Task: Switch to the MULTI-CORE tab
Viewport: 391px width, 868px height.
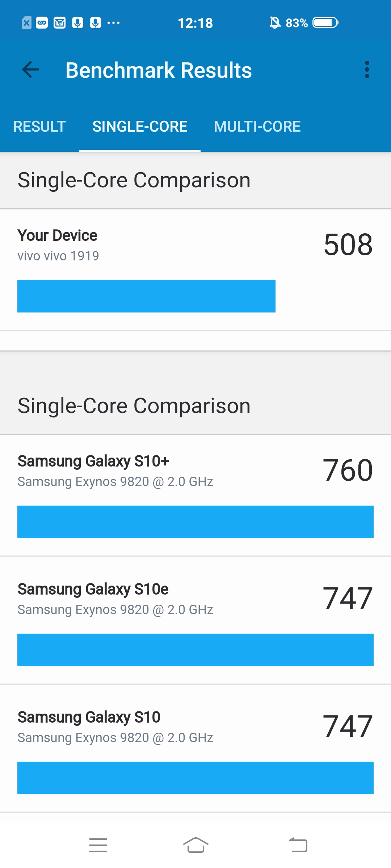Action: pyautogui.click(x=257, y=127)
